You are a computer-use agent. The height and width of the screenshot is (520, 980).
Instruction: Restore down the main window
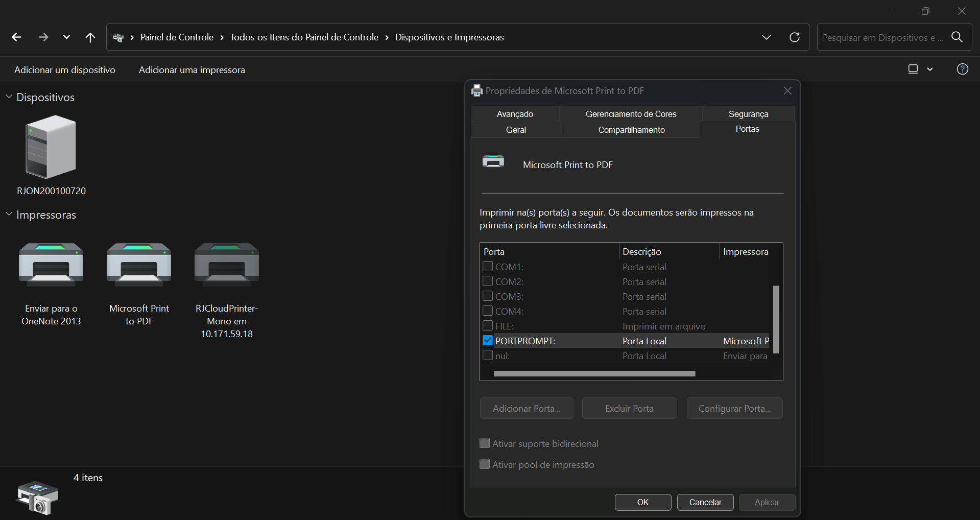click(925, 11)
